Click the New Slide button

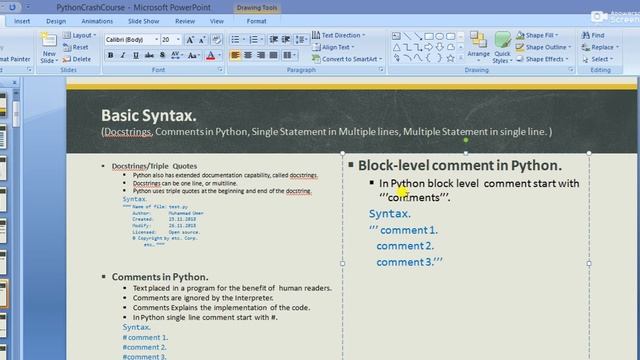(49, 48)
